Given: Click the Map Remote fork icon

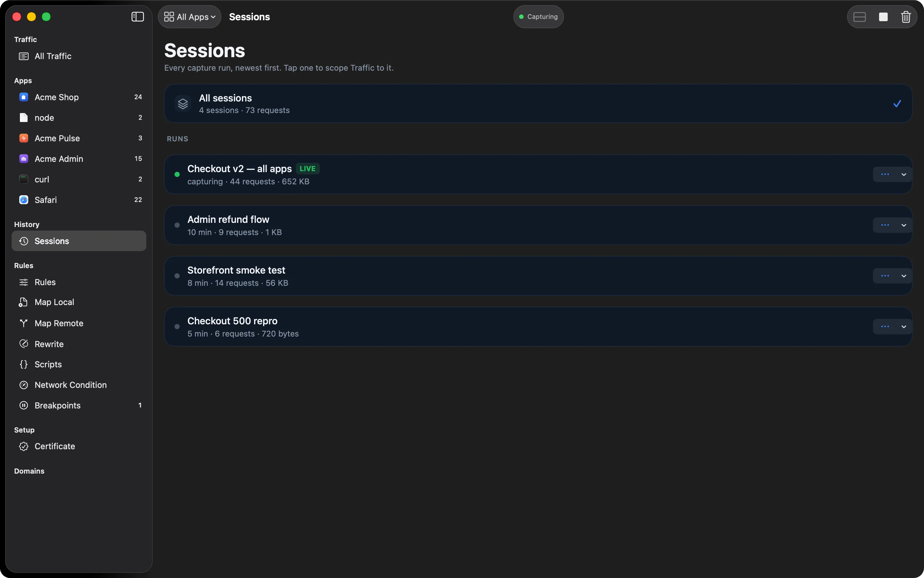Looking at the screenshot, I should [24, 323].
